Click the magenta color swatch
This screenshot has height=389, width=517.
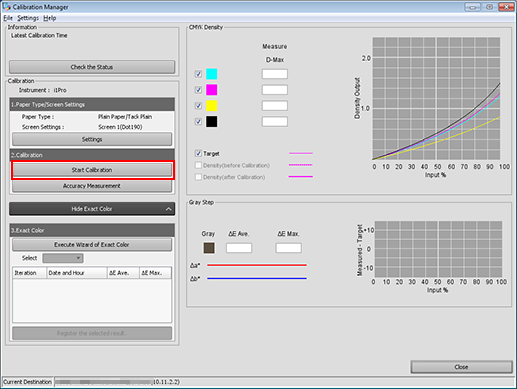(x=212, y=90)
